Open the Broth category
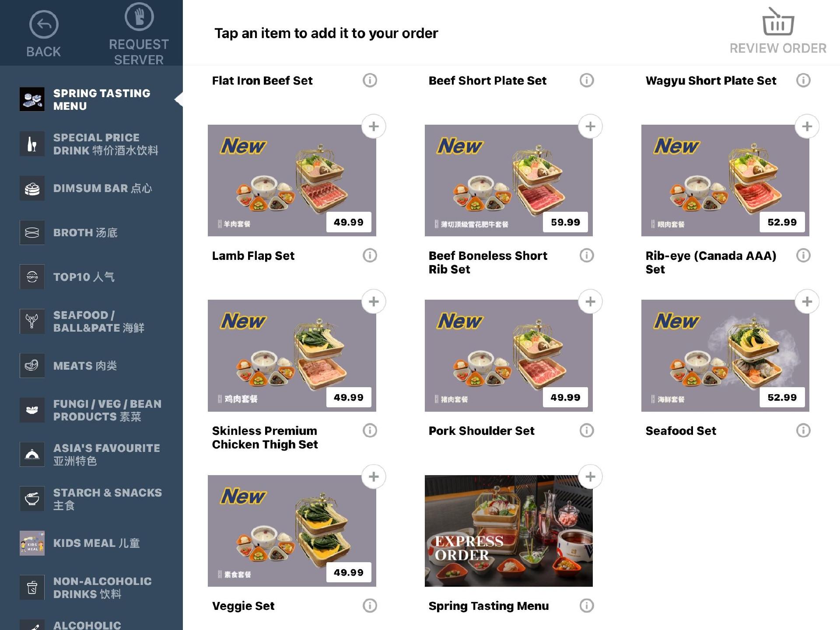The image size is (840, 630). [91, 232]
